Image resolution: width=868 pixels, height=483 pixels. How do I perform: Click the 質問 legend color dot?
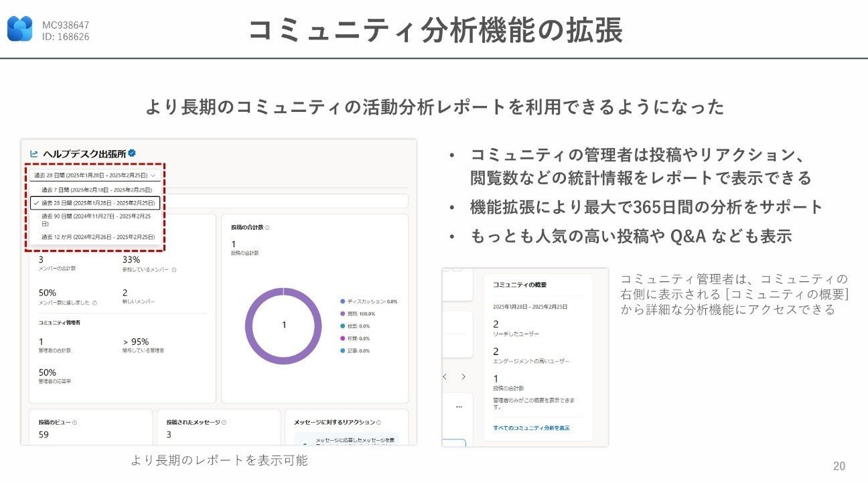point(342,314)
